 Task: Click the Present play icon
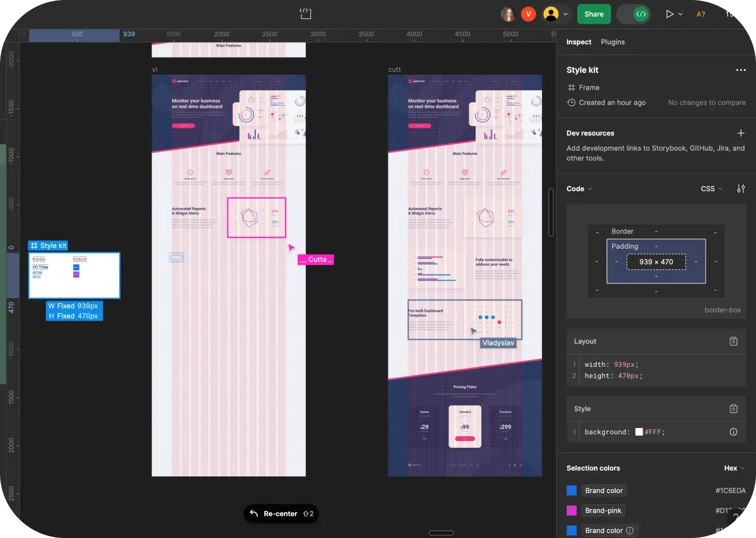click(669, 14)
